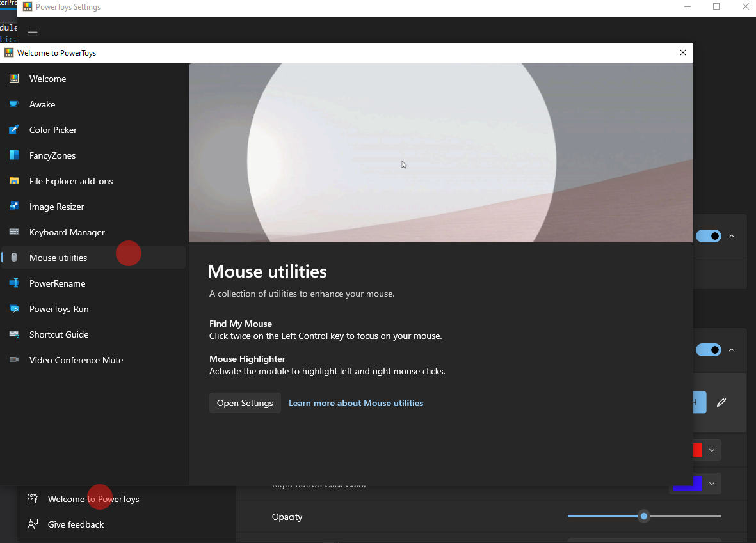
Task: Click the Welcome to PowerToys window title icon
Action: point(9,52)
